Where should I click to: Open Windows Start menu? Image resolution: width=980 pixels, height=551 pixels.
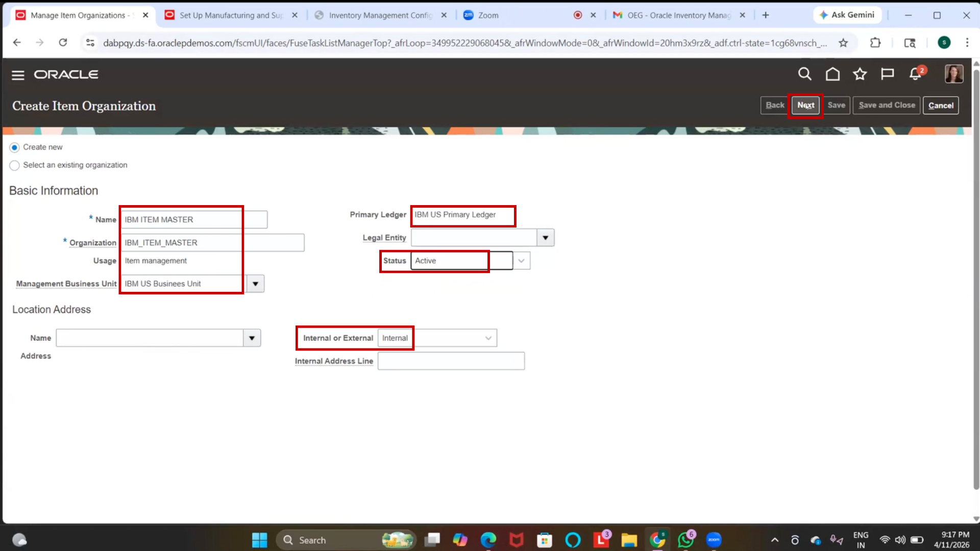click(x=259, y=540)
